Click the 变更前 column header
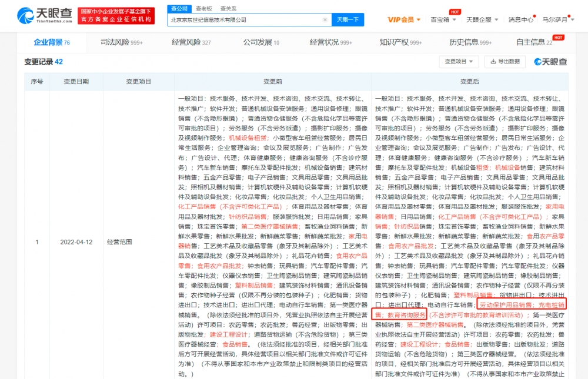 pyautogui.click(x=273, y=81)
